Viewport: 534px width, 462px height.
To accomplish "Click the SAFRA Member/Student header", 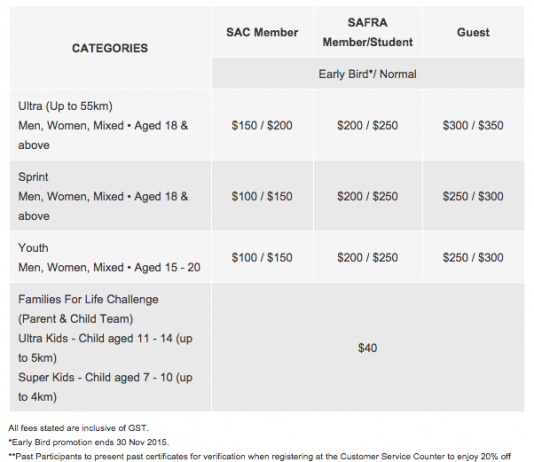I will click(368, 32).
